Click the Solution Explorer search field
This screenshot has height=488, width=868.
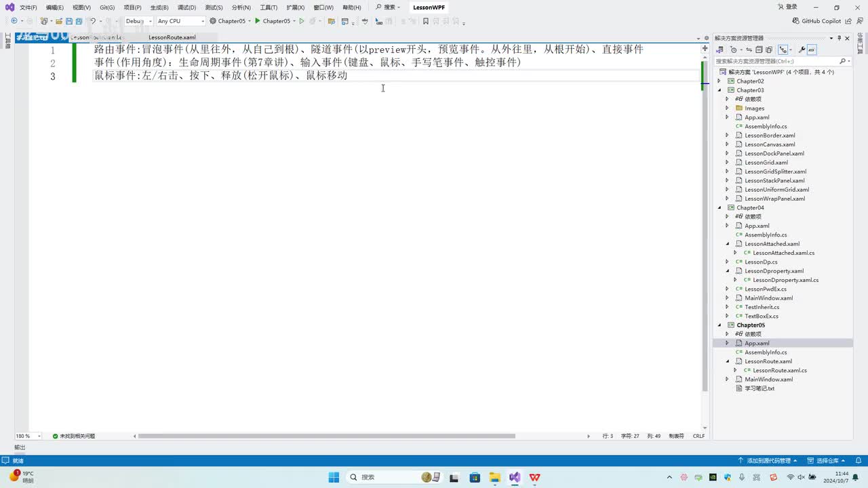(x=776, y=61)
